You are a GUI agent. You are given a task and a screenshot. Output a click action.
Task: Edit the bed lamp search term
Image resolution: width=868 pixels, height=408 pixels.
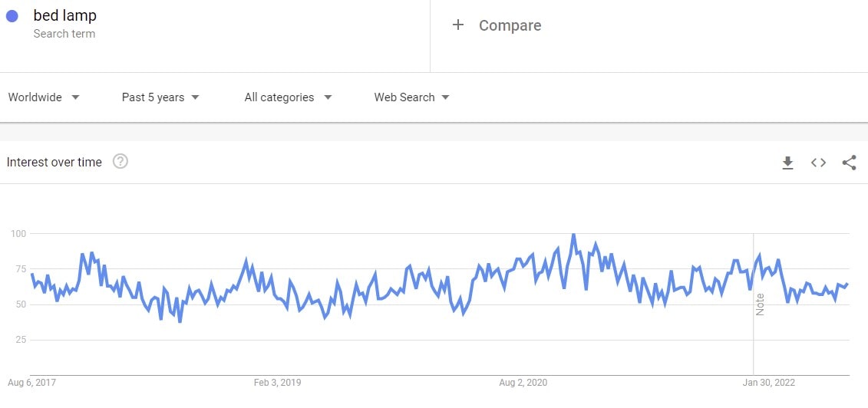click(65, 16)
